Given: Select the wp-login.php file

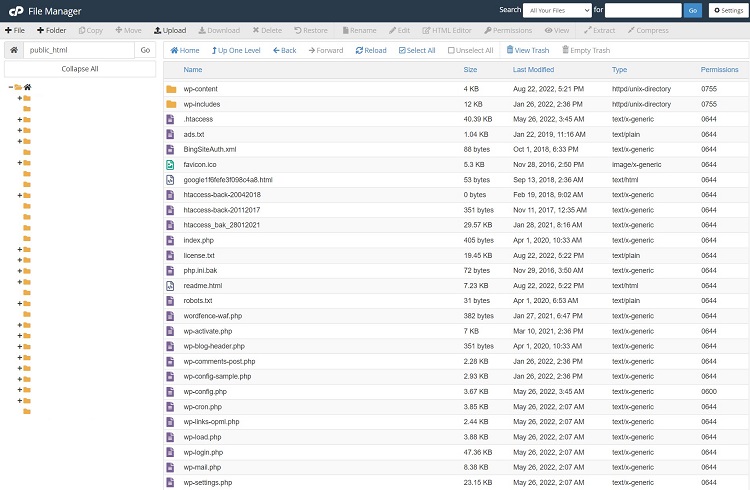Looking at the screenshot, I should coord(203,452).
